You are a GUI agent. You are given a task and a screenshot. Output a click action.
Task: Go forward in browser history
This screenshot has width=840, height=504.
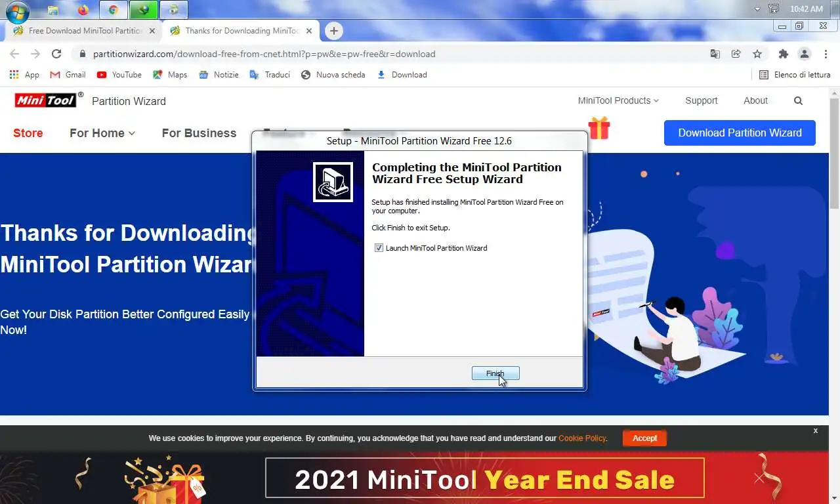pyautogui.click(x=35, y=54)
